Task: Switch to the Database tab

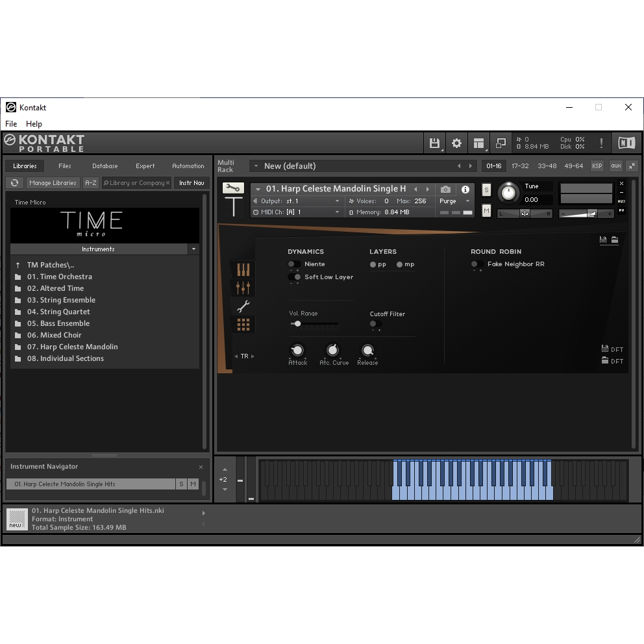Action: pos(105,166)
